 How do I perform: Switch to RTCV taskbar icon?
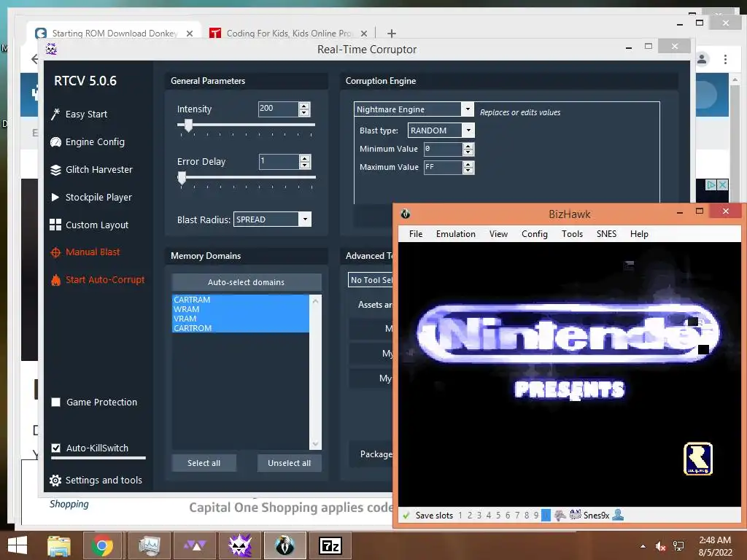240,545
